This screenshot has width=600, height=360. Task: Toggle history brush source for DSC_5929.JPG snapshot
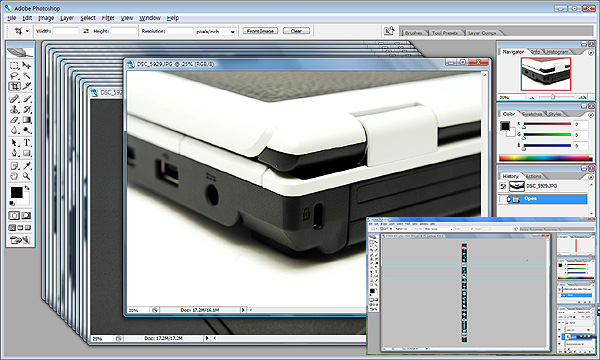click(x=503, y=186)
